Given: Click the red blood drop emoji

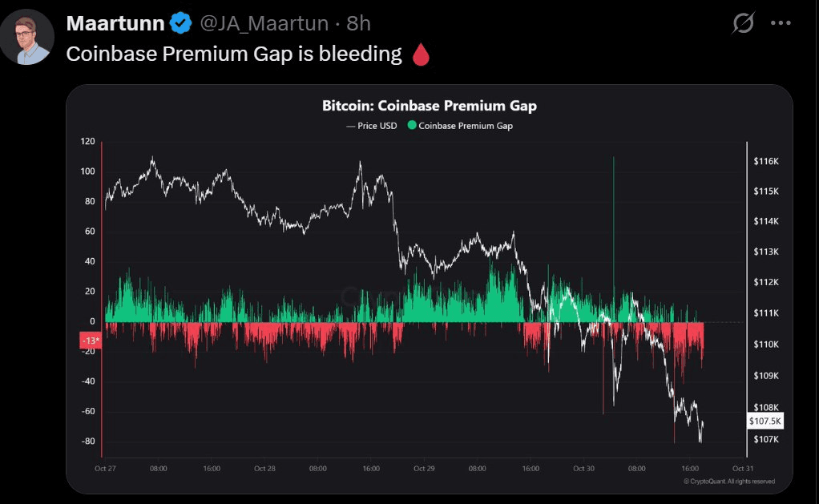Looking at the screenshot, I should [420, 54].
